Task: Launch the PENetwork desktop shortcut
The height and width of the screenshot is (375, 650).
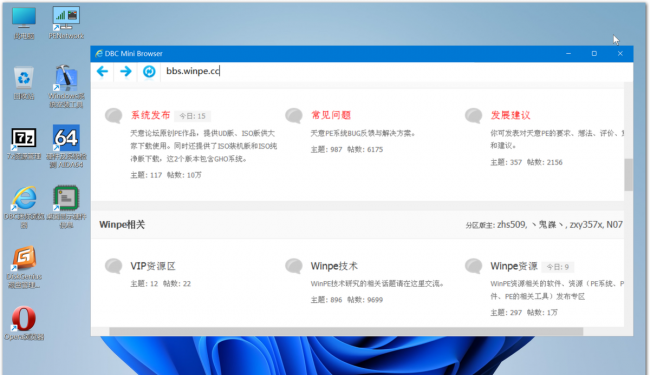Action: click(66, 23)
